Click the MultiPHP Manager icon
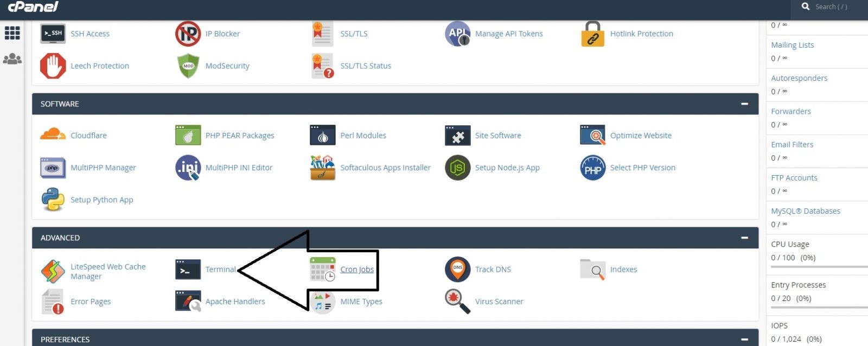The width and height of the screenshot is (868, 346). pyautogui.click(x=53, y=168)
